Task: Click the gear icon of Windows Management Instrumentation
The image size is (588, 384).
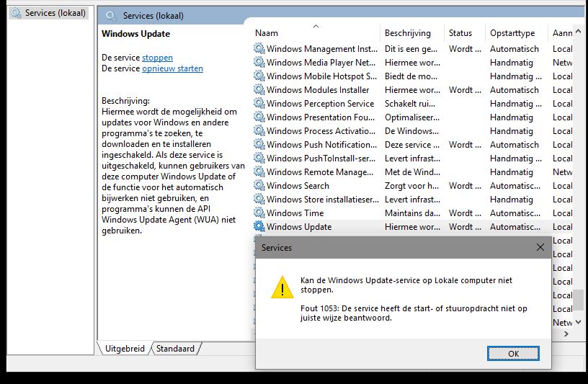Action: click(259, 48)
